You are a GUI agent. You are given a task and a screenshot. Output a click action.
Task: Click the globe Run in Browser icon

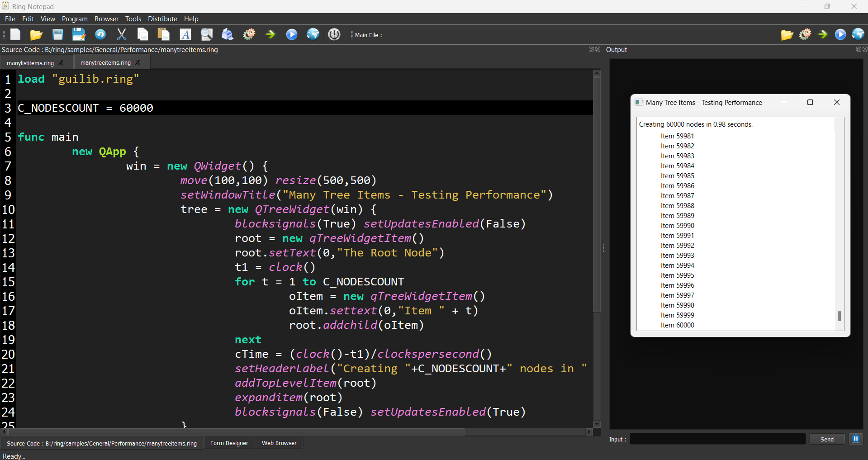[x=313, y=34]
